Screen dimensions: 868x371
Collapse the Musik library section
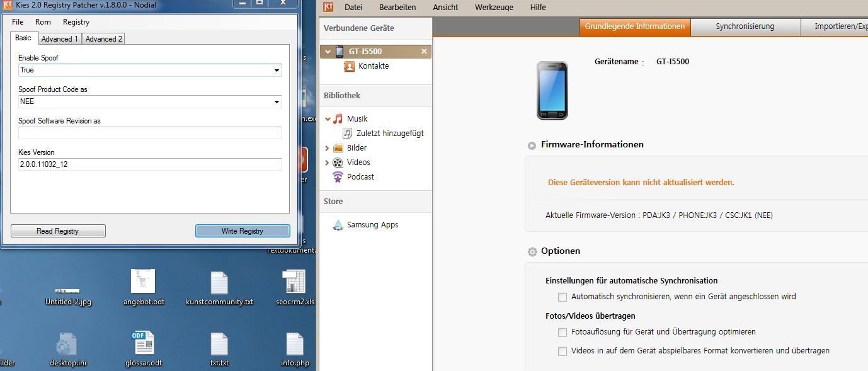click(x=328, y=118)
